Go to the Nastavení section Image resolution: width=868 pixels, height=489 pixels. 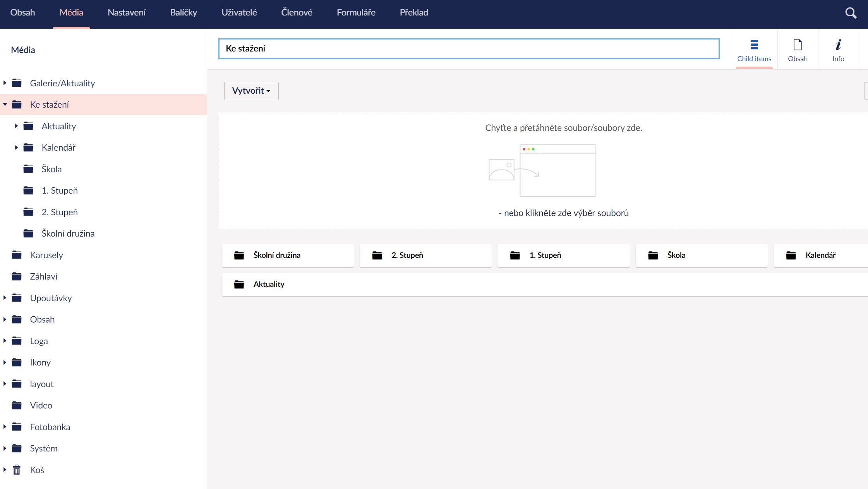126,12
